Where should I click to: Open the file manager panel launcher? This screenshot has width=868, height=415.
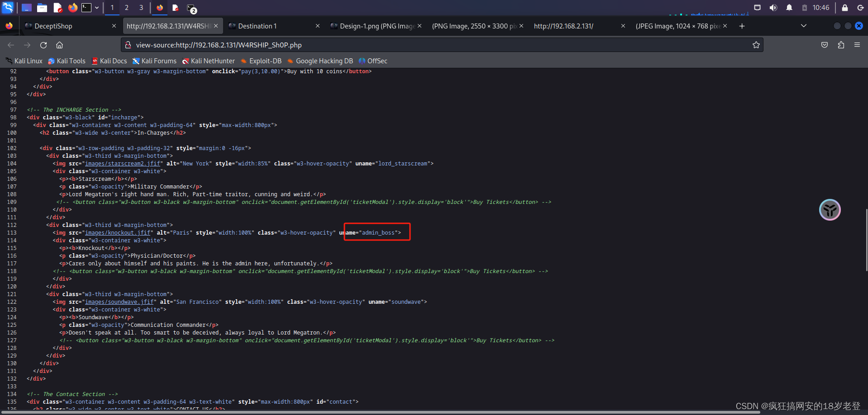[x=42, y=8]
